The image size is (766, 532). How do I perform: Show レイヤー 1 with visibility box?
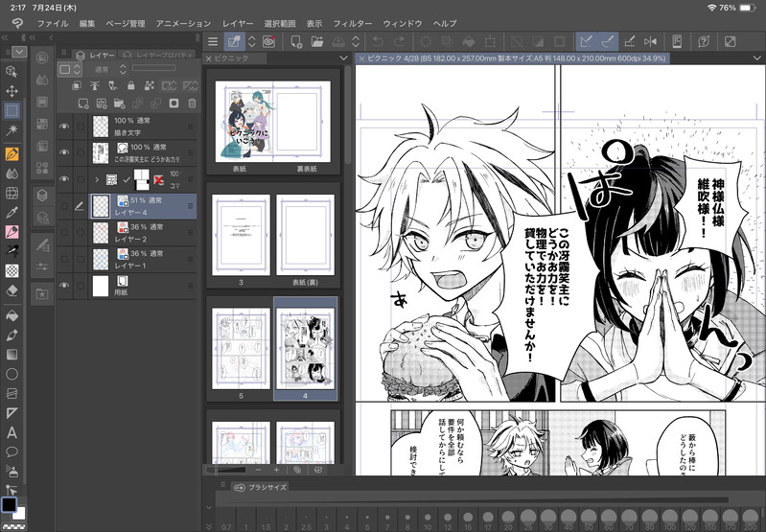click(x=64, y=259)
